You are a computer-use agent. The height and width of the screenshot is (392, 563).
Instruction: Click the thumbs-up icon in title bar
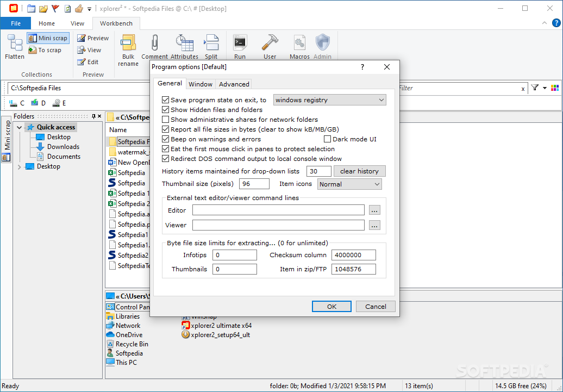pyautogui.click(x=79, y=8)
